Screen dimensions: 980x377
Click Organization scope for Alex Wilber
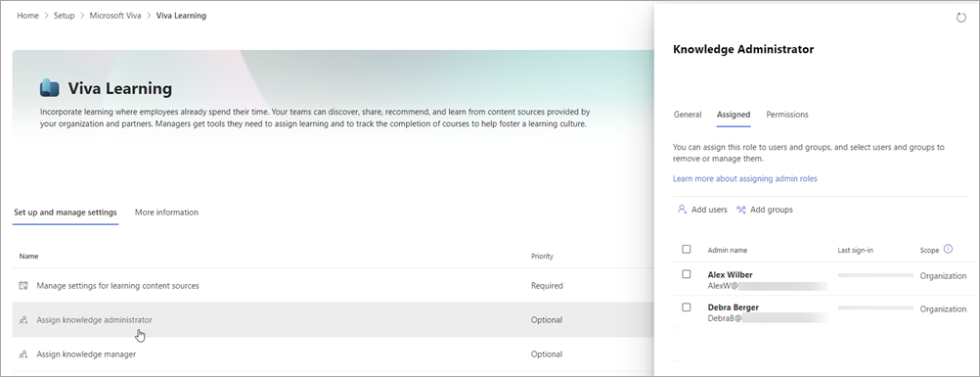943,276
